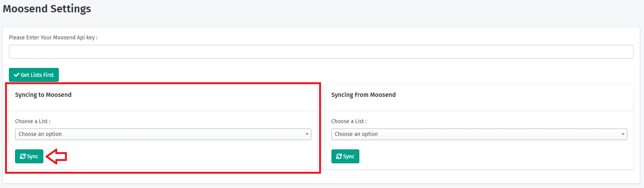Click the Moosend Settings page title
644x188 pixels.
tap(47, 8)
